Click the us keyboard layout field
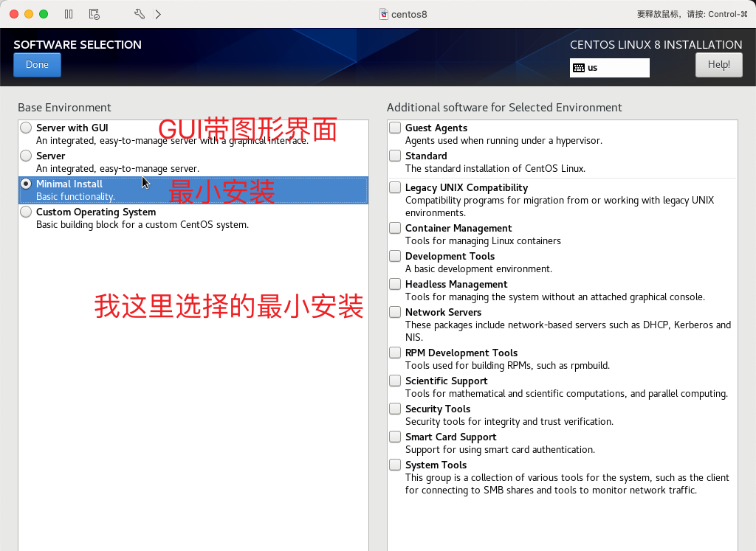Viewport: 756px width, 551px height. pyautogui.click(x=609, y=68)
